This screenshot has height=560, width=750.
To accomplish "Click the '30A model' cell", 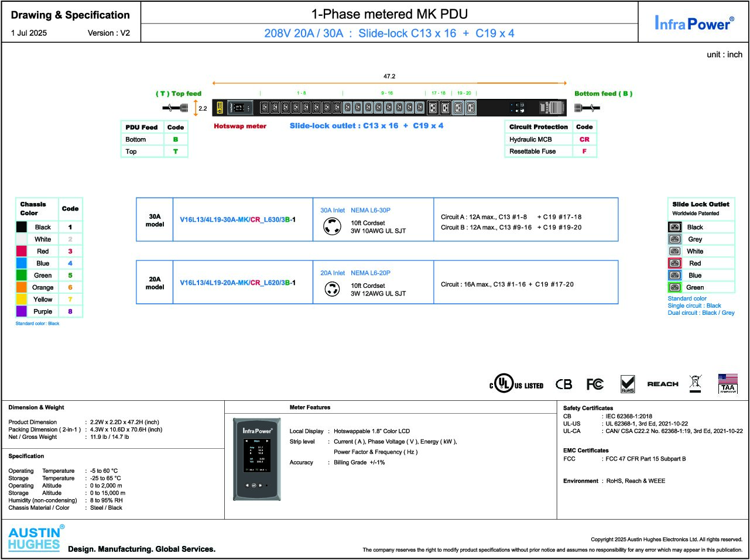I will click(155, 220).
